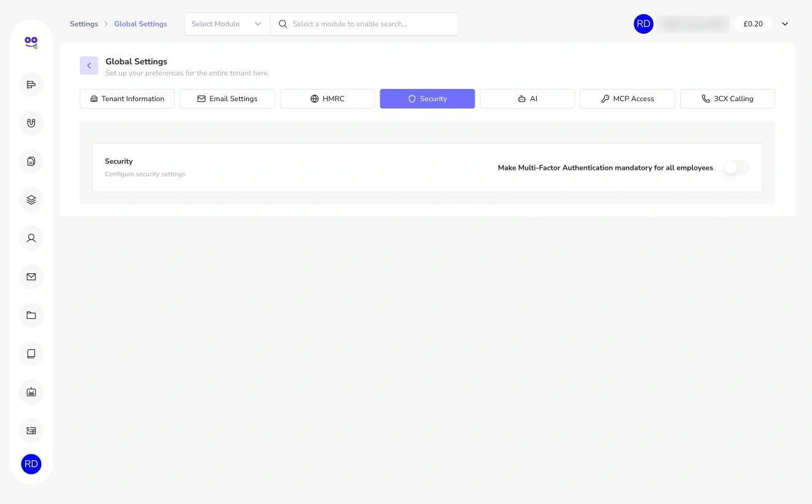Screen dimensions: 812x504
Task: Open the AI tab
Action: coord(527,99)
